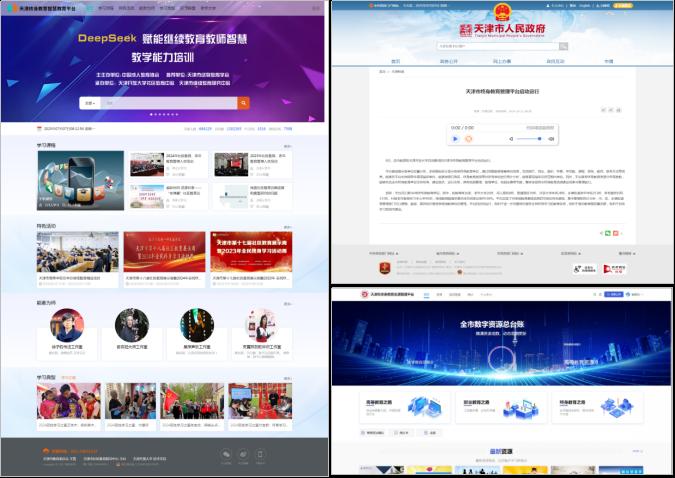Share the article via the red Weibo icon
675x478 pixels.
616,233
